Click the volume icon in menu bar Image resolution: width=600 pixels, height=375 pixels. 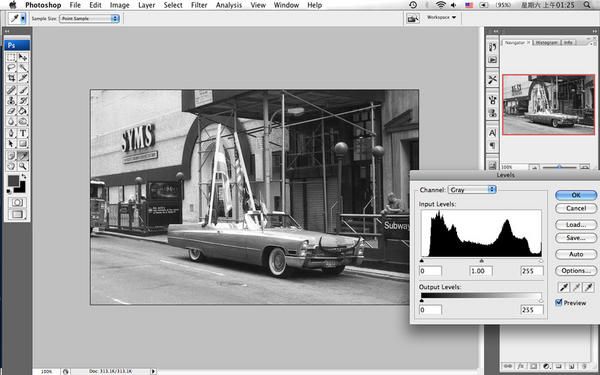tap(453, 5)
